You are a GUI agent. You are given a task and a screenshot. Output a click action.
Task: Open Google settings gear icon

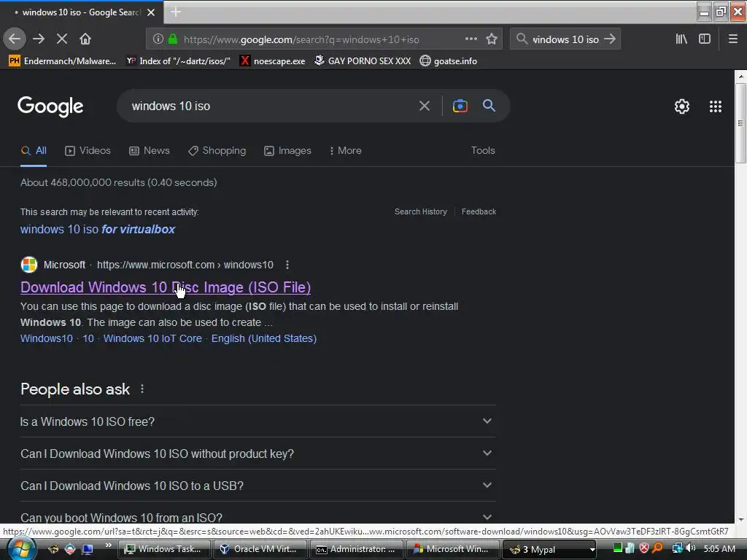[x=682, y=106]
